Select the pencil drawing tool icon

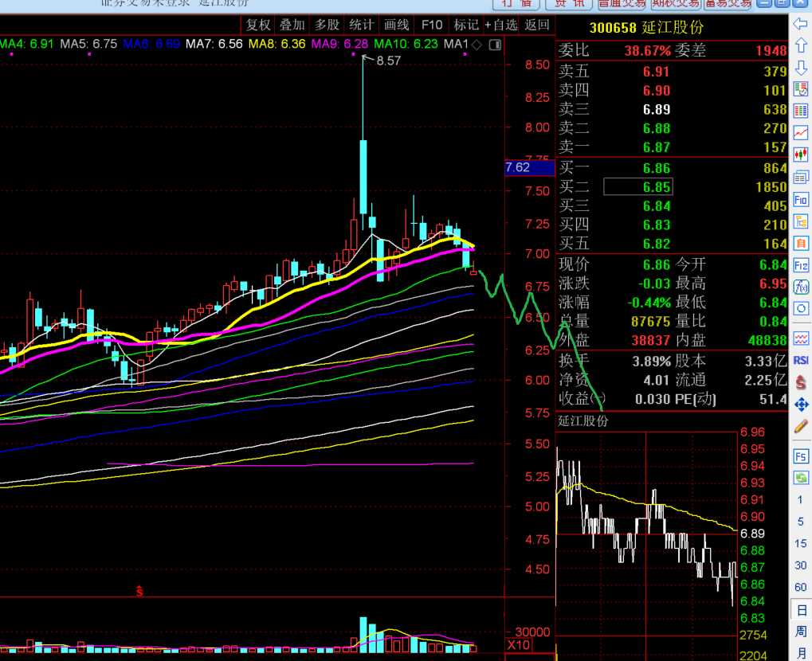801,427
